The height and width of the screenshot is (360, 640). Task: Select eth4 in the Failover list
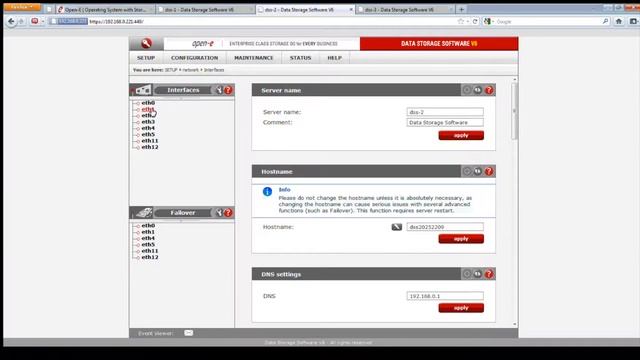[x=148, y=238]
